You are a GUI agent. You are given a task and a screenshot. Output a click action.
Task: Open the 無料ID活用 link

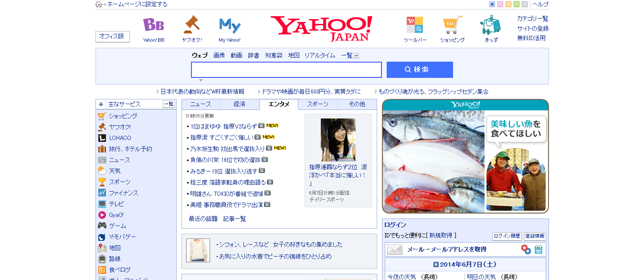pos(531,38)
